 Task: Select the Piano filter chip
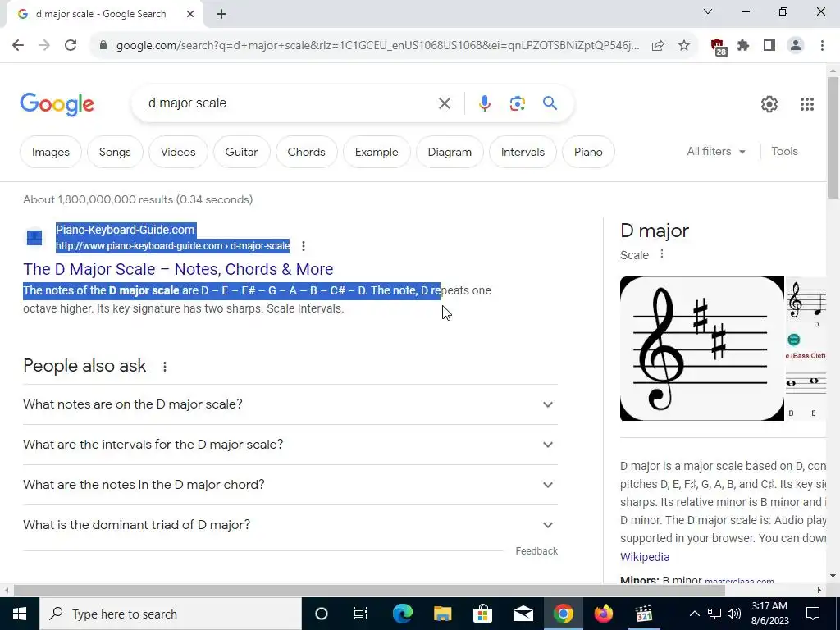[x=588, y=152]
